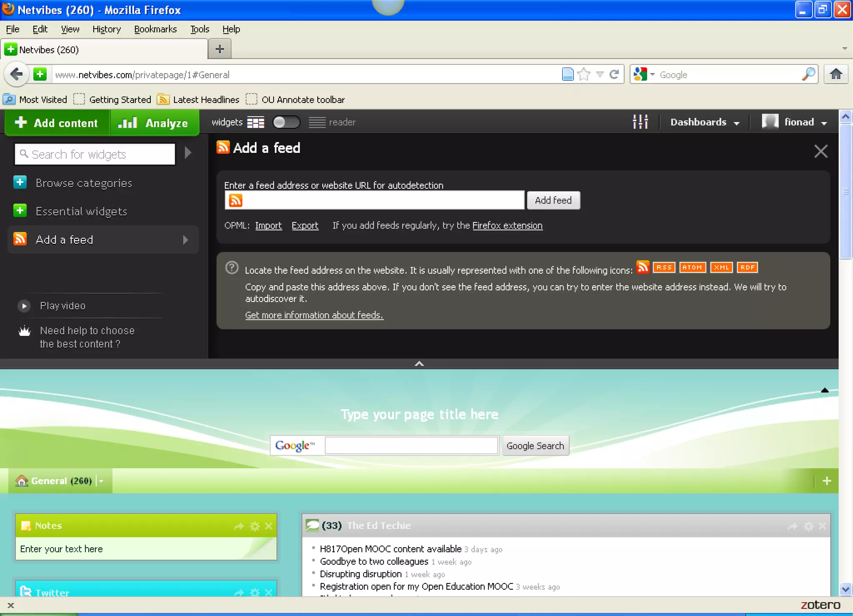Open Notes widget settings gear
This screenshot has width=853, height=616.
(254, 526)
